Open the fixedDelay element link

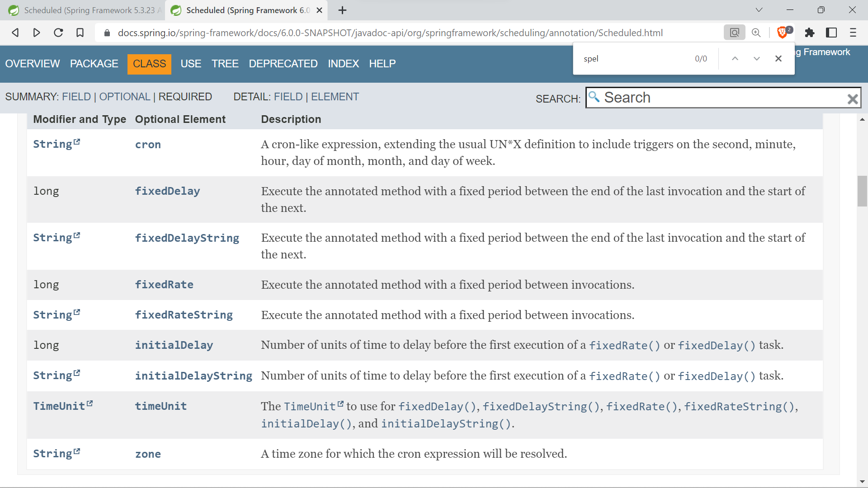(167, 191)
